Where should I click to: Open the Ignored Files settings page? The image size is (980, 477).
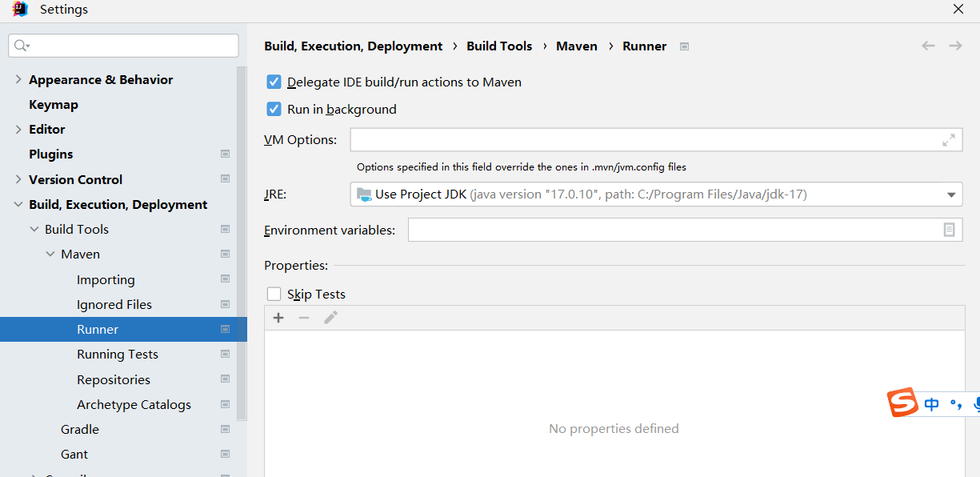coord(114,304)
